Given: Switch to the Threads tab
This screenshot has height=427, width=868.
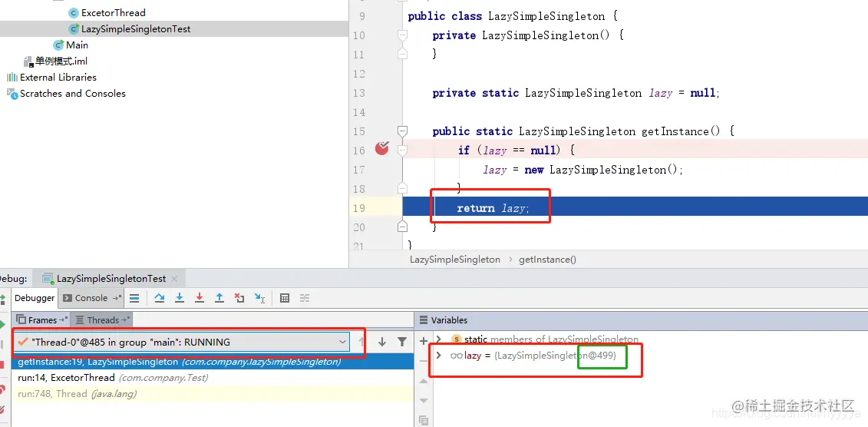Looking at the screenshot, I should click(102, 320).
